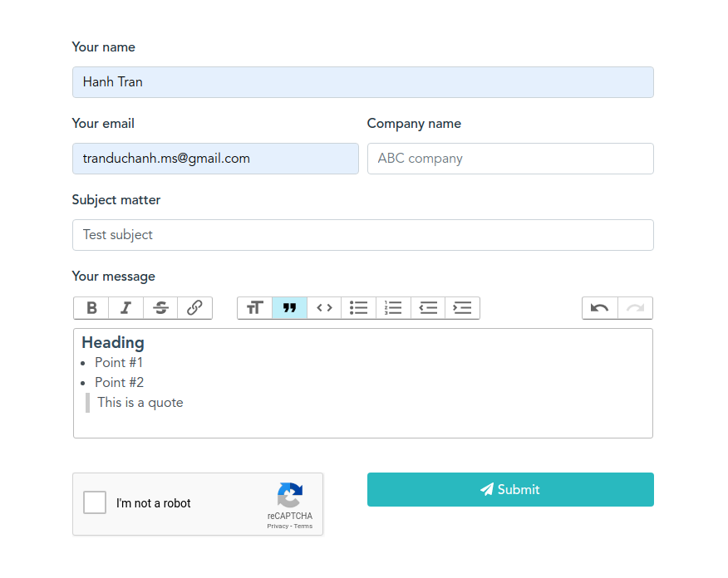This screenshot has width=728, height=578.
Task: Toggle the blockquote button
Action: coord(290,308)
